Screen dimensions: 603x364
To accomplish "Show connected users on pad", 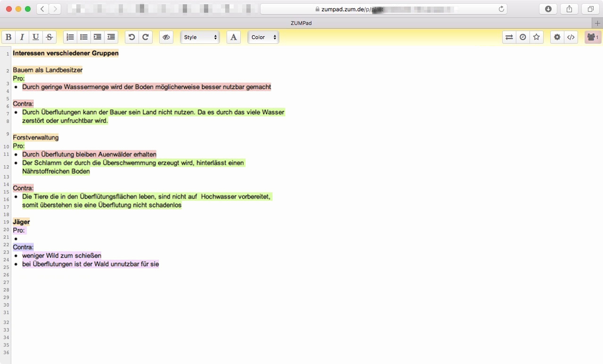I will (593, 37).
